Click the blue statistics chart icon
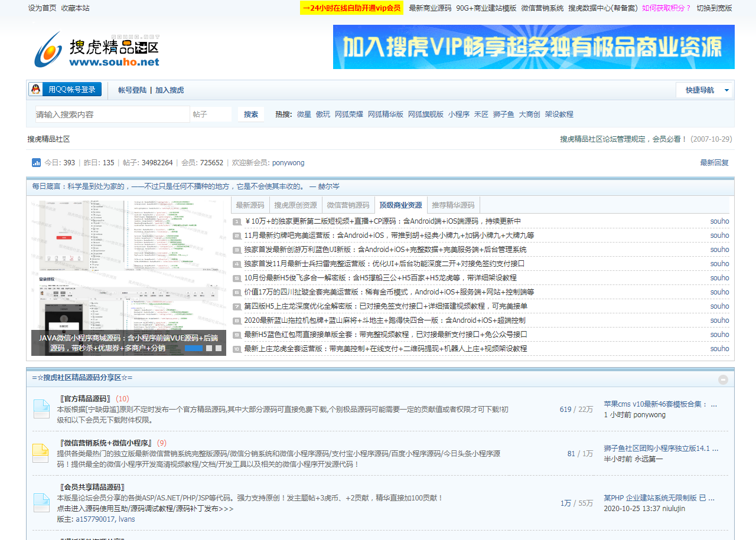 (36, 163)
